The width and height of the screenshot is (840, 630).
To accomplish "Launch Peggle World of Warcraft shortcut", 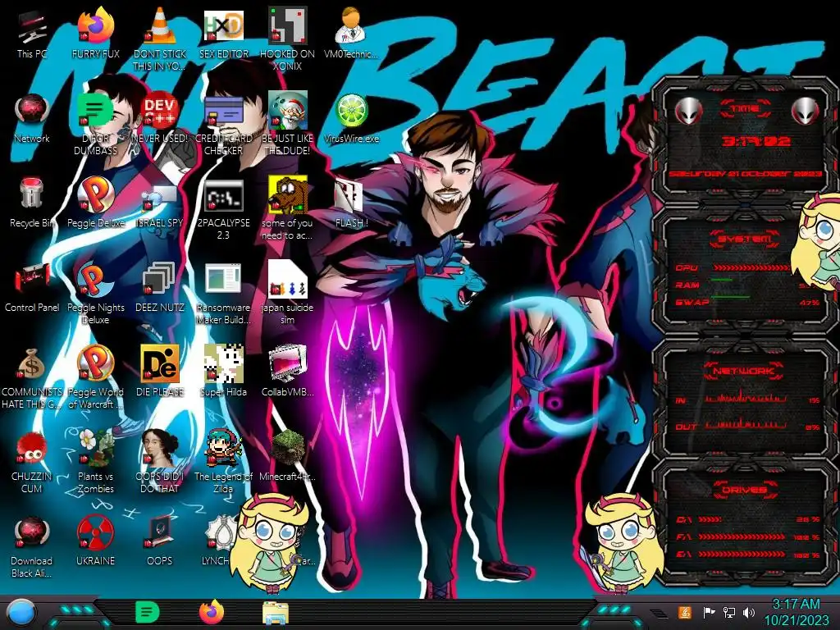I will [95, 363].
